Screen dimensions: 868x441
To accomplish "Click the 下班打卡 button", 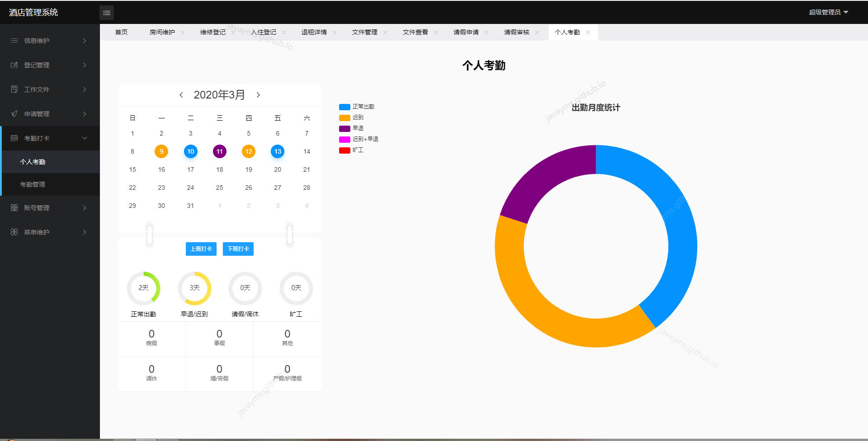I will point(238,249).
